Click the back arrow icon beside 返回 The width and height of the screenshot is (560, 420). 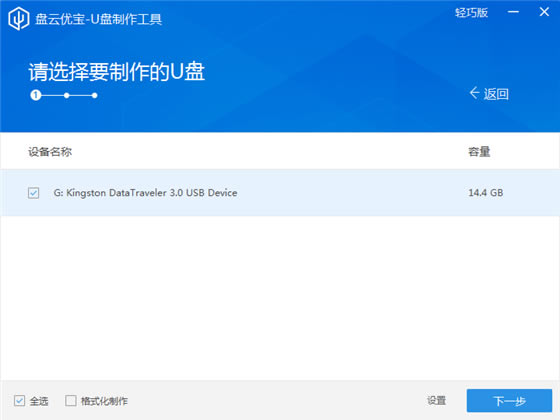tap(474, 93)
